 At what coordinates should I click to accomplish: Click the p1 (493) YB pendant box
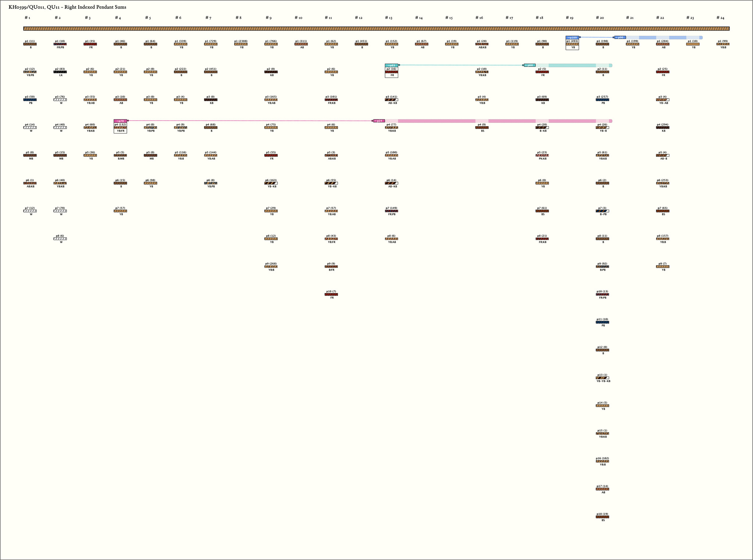tap(572, 44)
